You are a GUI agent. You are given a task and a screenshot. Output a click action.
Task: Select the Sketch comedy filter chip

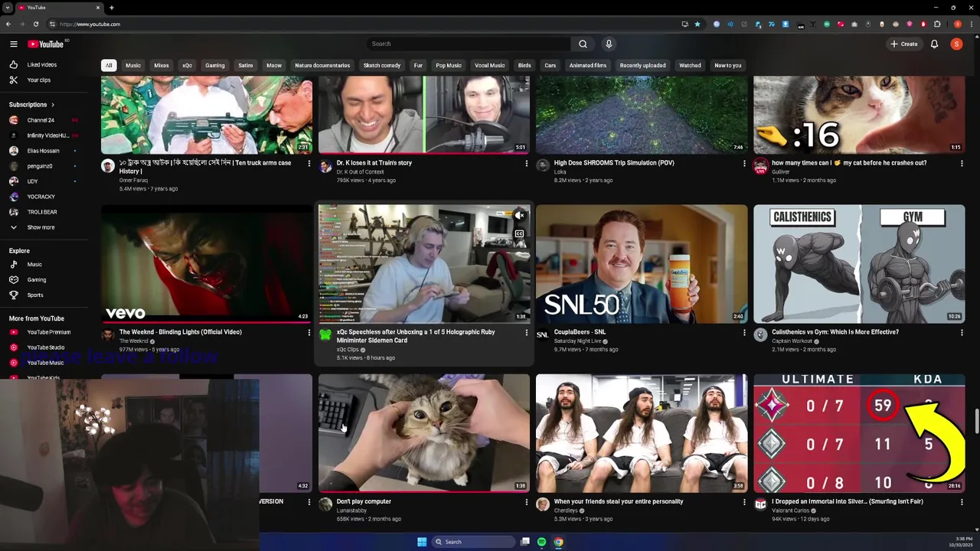tap(381, 65)
